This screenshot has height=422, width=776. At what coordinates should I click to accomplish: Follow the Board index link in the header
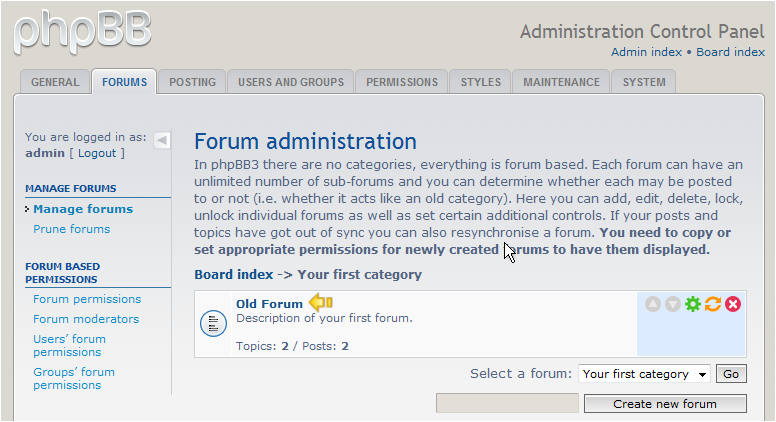pyautogui.click(x=730, y=52)
